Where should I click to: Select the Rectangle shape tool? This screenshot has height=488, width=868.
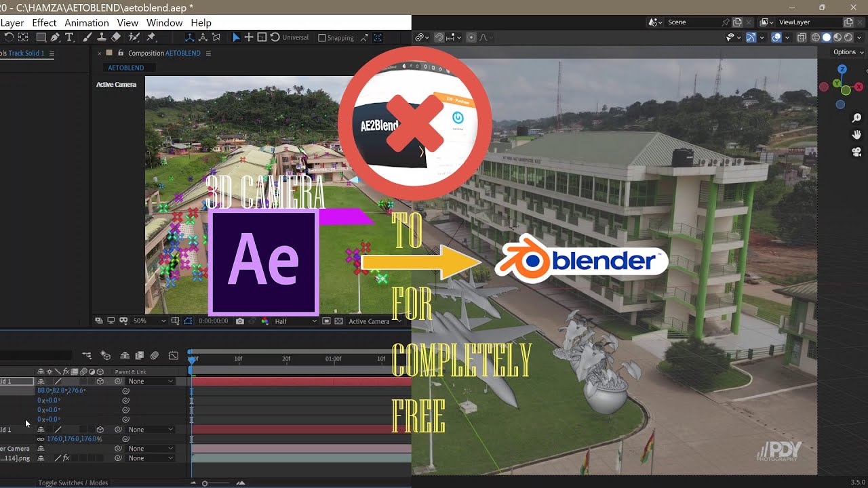(41, 37)
